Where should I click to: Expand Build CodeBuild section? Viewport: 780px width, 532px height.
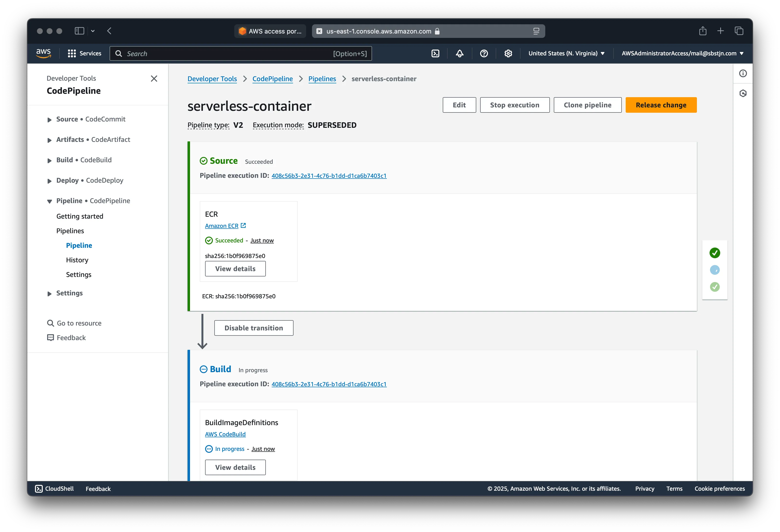point(49,161)
